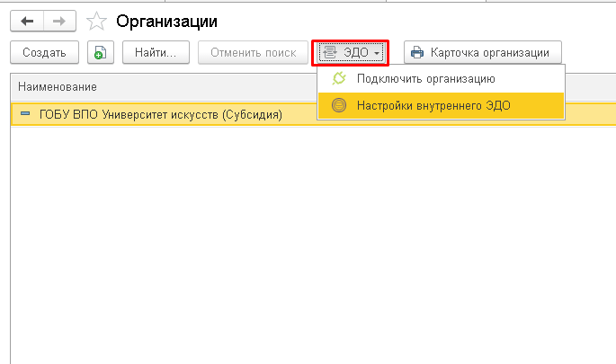Create a new item by copying icon
The width and height of the screenshot is (616, 364).
pos(101,52)
